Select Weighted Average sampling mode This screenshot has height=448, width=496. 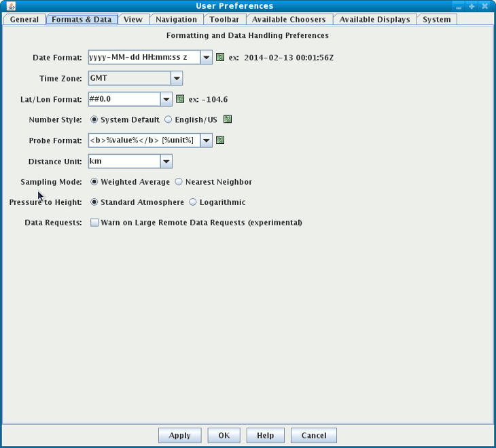tap(94, 182)
